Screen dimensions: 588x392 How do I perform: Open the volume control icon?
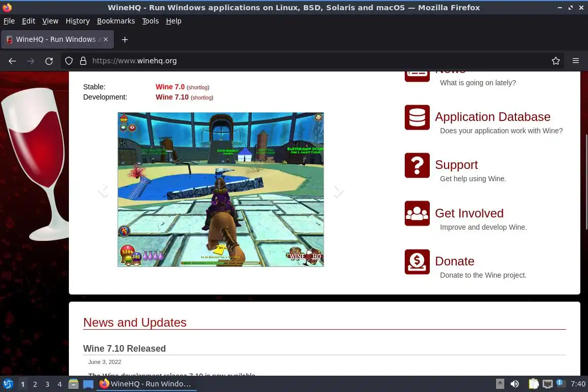[514, 384]
